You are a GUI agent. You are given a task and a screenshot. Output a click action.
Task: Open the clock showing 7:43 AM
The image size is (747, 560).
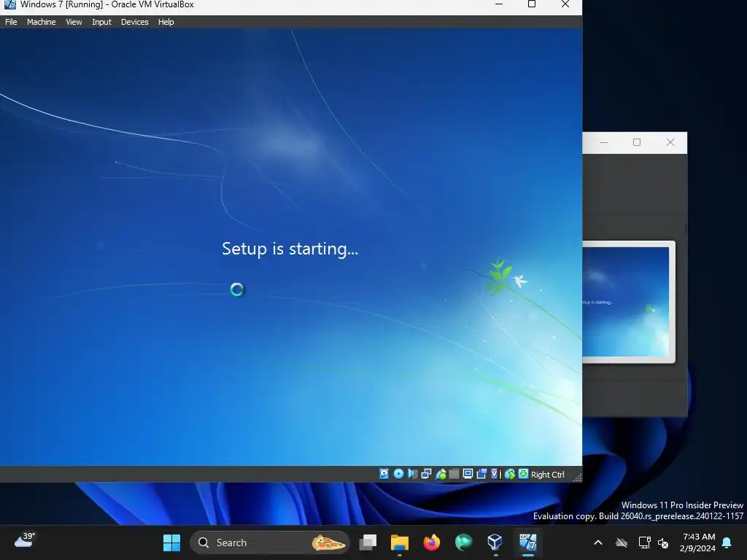pos(698,542)
